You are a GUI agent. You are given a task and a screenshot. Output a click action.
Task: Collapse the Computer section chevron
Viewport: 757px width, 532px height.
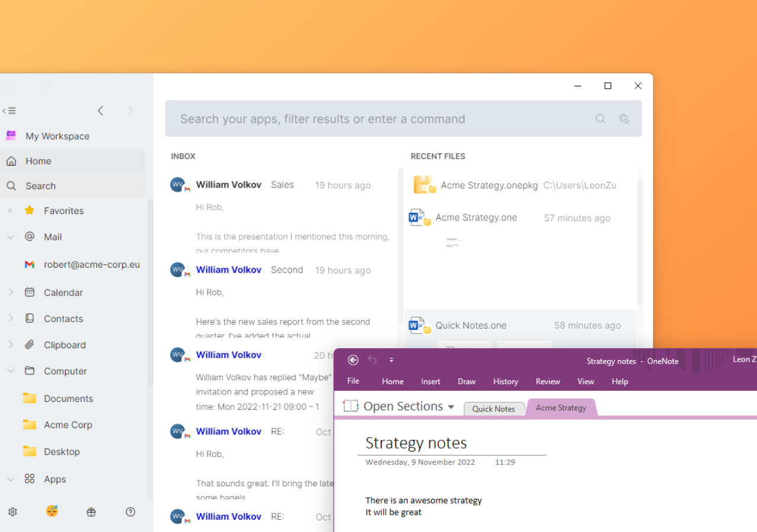pos(11,371)
